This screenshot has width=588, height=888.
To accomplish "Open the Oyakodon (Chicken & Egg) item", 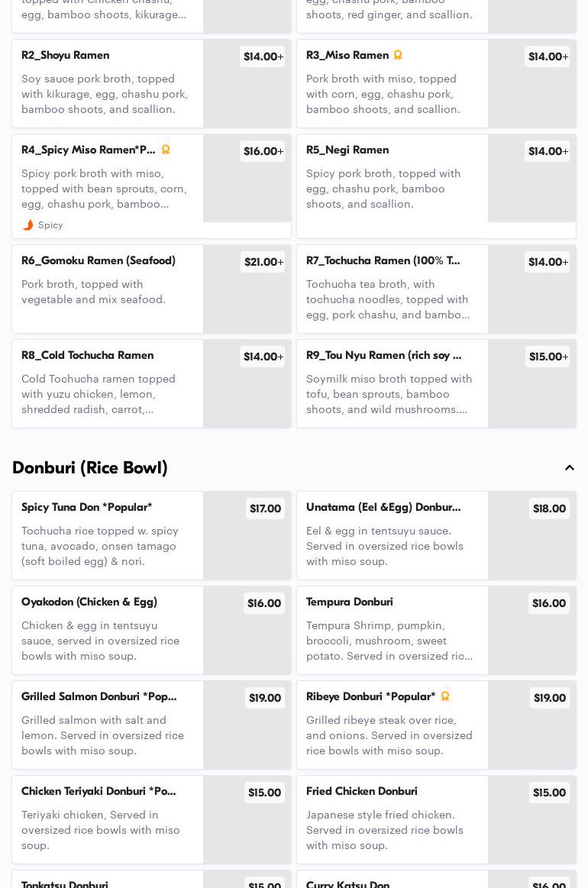I will point(151,630).
